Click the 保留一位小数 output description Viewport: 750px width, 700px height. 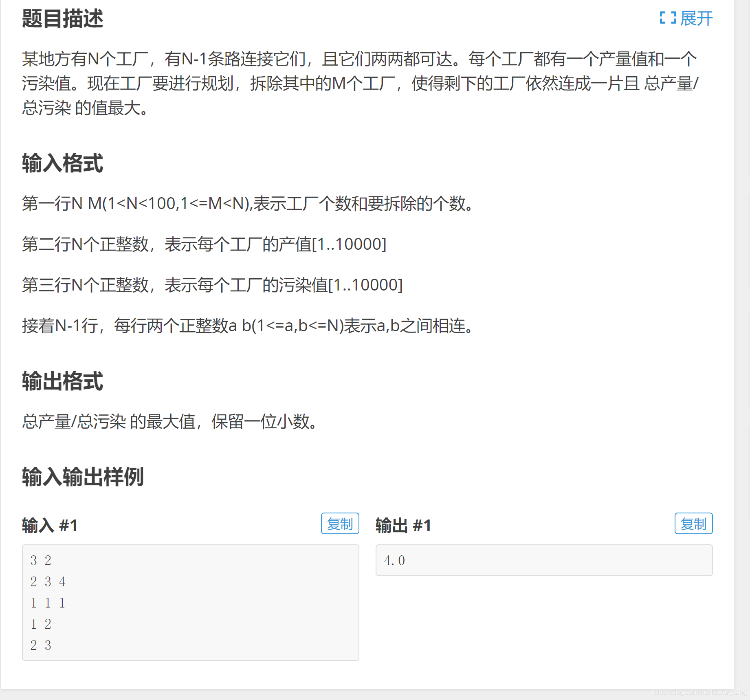[x=169, y=421]
